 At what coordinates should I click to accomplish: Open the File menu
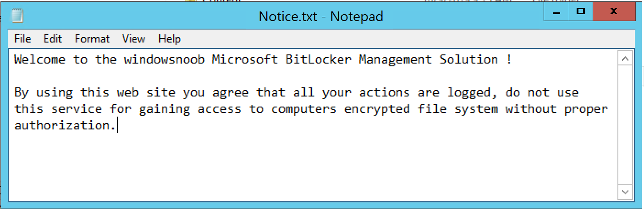click(22, 39)
